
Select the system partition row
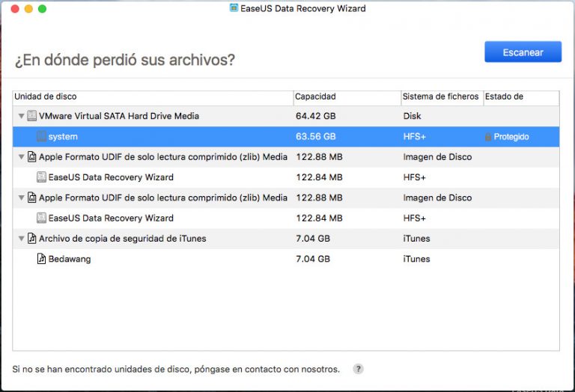tap(286, 137)
